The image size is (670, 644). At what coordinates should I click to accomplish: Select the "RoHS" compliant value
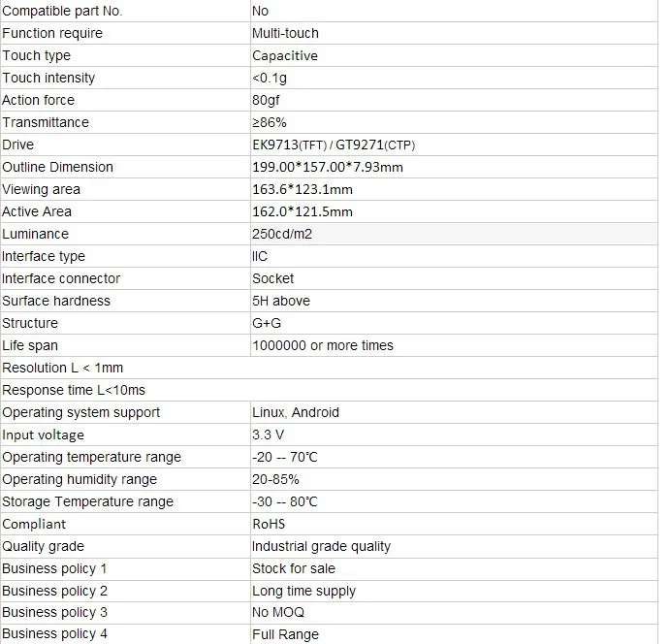click(269, 524)
